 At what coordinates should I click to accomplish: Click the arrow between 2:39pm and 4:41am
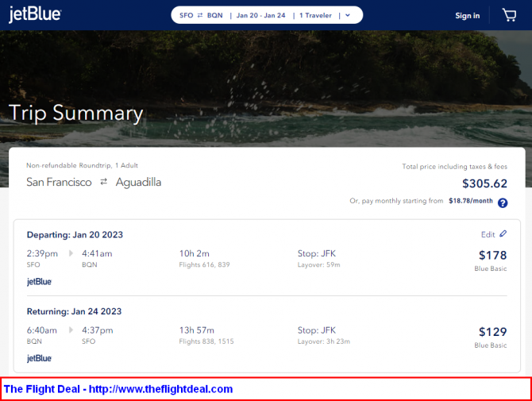pyautogui.click(x=71, y=253)
